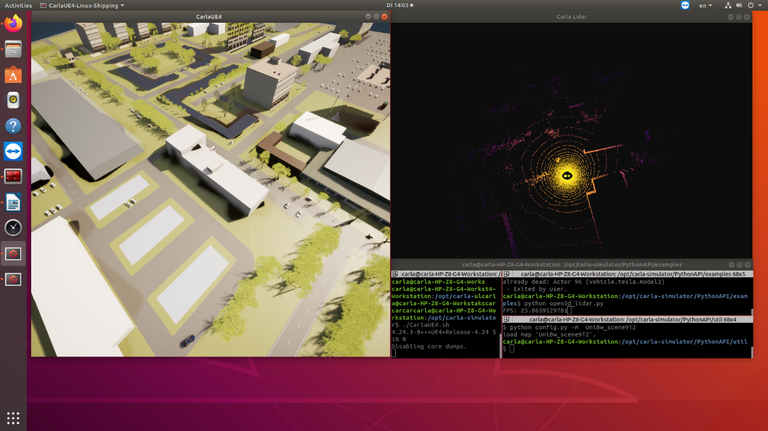The height and width of the screenshot is (431, 768).
Task: Open the Activities overview
Action: click(x=18, y=5)
